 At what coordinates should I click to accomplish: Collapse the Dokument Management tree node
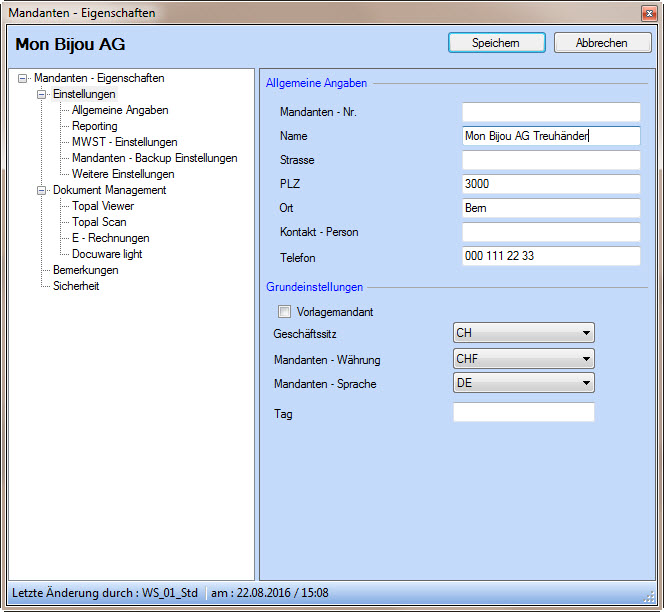(x=42, y=190)
